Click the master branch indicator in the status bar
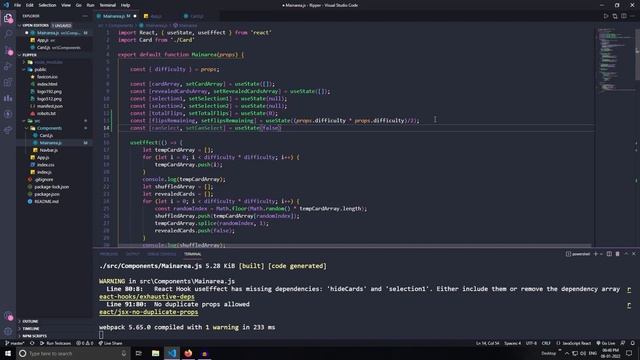 pyautogui.click(x=15, y=343)
